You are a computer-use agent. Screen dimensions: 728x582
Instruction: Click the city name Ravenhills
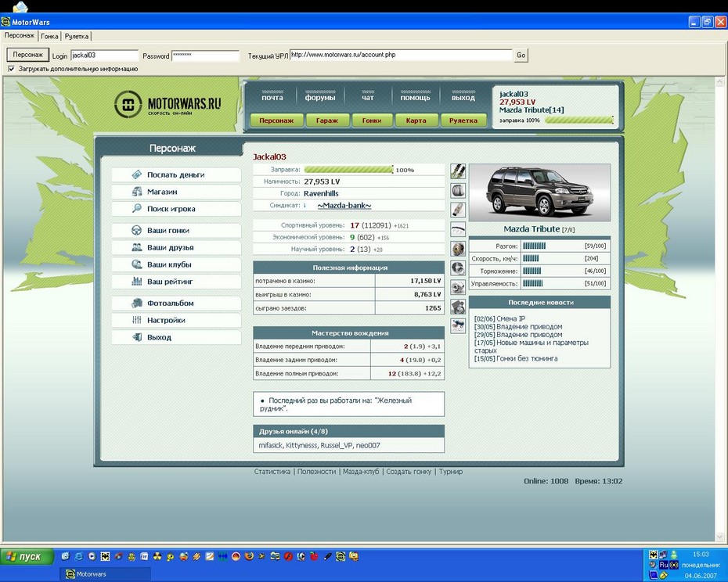click(321, 193)
